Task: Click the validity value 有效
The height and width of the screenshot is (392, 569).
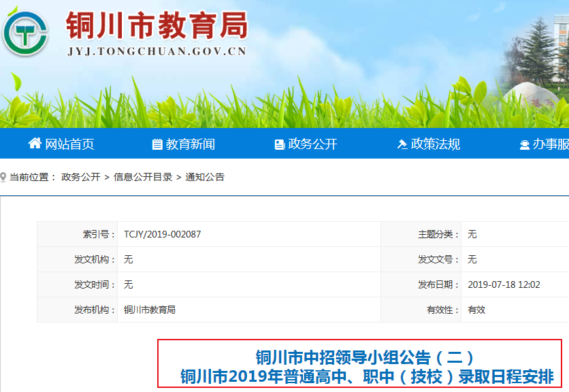Action: click(476, 310)
